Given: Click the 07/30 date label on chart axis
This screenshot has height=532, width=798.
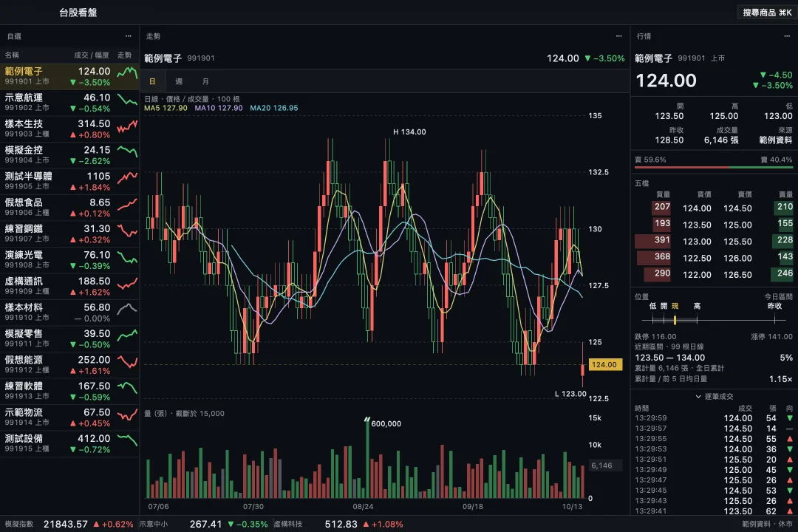Looking at the screenshot, I should pyautogui.click(x=253, y=507).
